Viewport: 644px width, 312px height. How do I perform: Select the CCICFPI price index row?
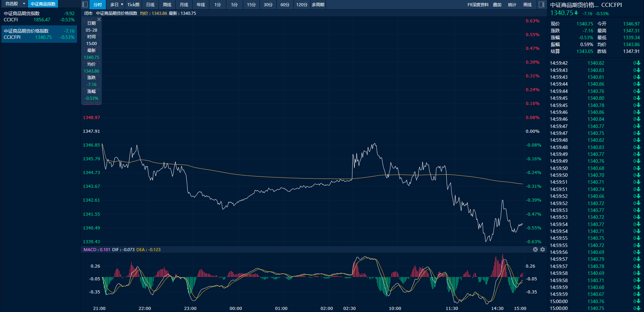tap(39, 34)
